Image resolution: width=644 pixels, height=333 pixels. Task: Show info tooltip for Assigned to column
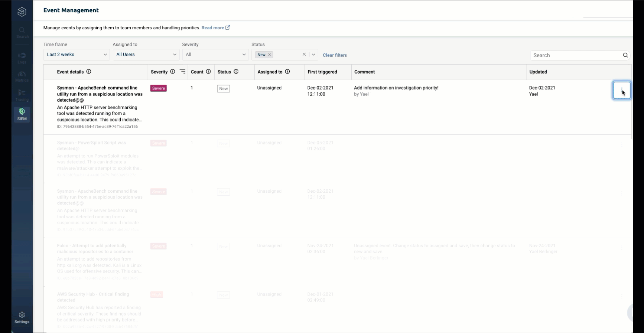287,72
